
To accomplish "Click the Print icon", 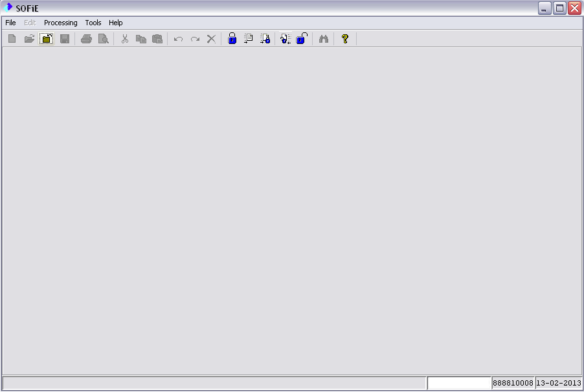I will (x=86, y=39).
